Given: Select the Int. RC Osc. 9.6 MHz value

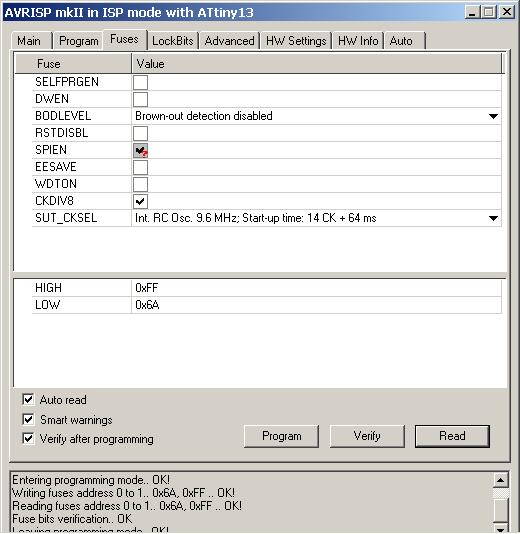Looking at the screenshot, I should tap(255, 218).
